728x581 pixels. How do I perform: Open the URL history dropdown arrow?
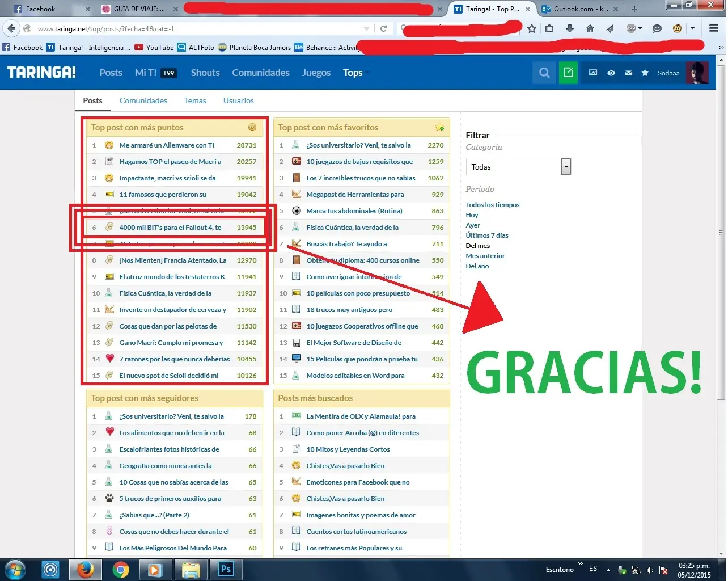pos(366,28)
